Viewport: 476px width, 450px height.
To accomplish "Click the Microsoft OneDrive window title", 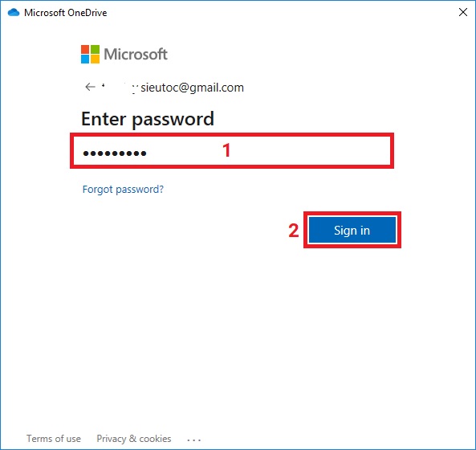I will tap(66, 13).
